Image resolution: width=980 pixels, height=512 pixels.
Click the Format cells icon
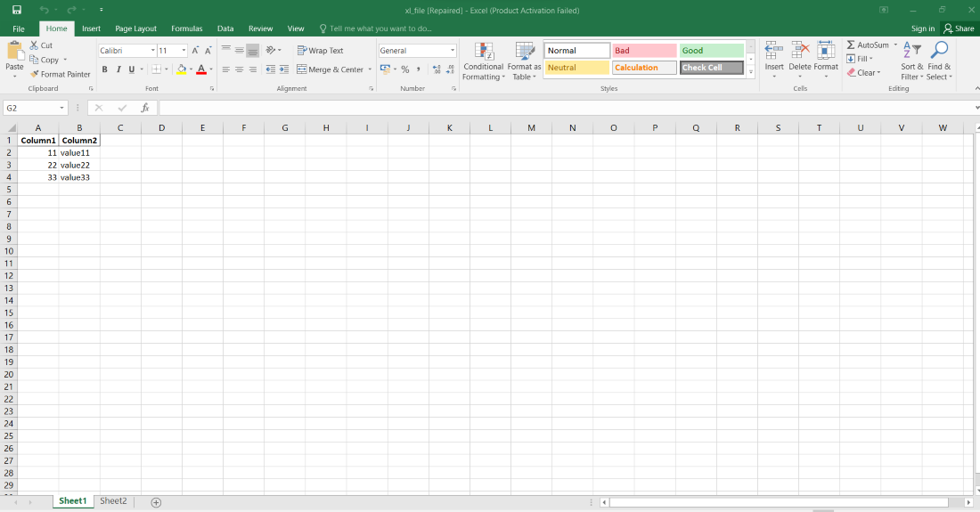(x=826, y=52)
